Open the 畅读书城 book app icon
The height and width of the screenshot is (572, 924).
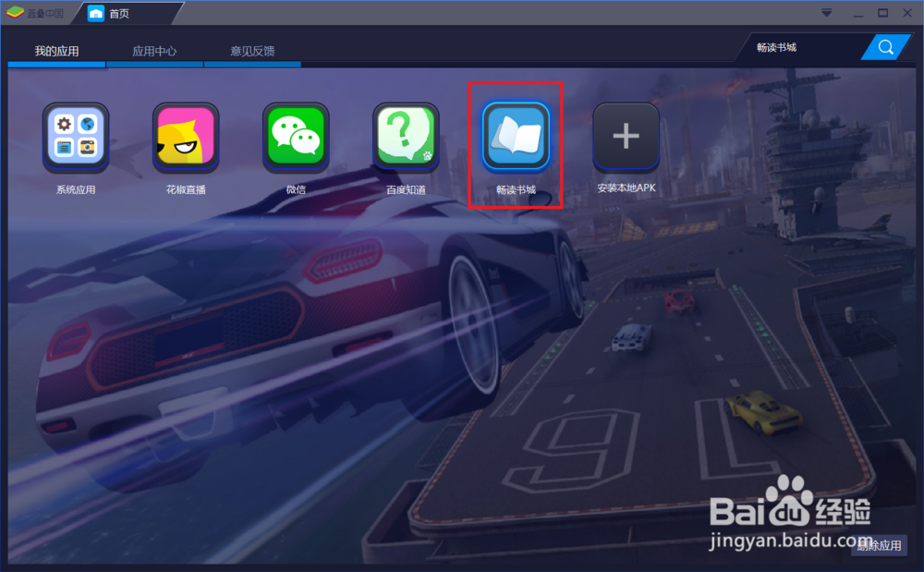[517, 137]
